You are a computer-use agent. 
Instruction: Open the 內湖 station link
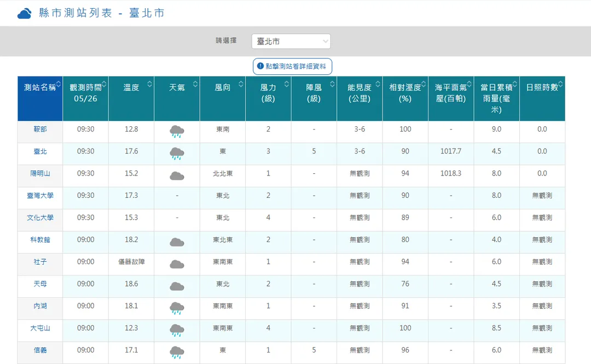coord(40,306)
